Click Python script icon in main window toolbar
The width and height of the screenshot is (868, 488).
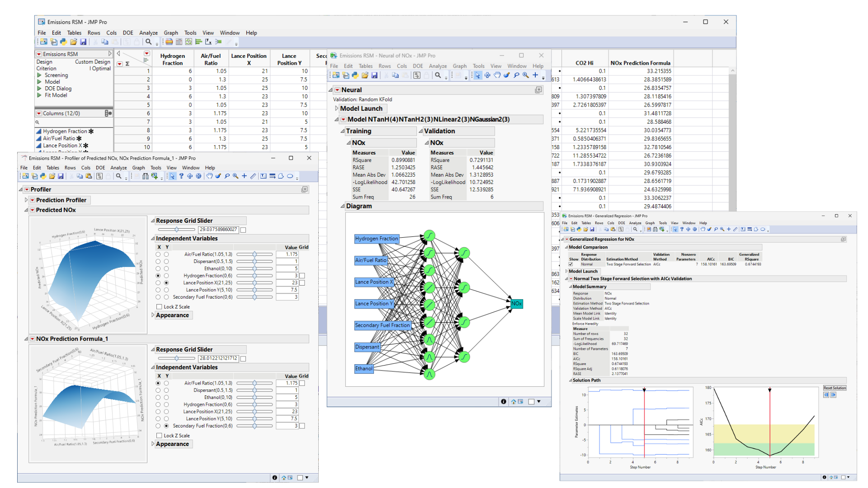click(63, 42)
